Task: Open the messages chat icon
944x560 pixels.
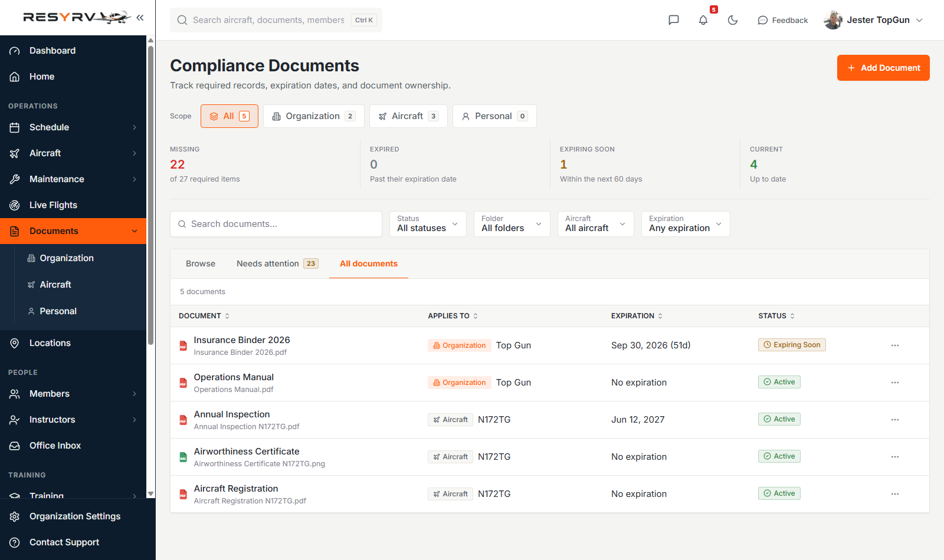Action: (674, 20)
